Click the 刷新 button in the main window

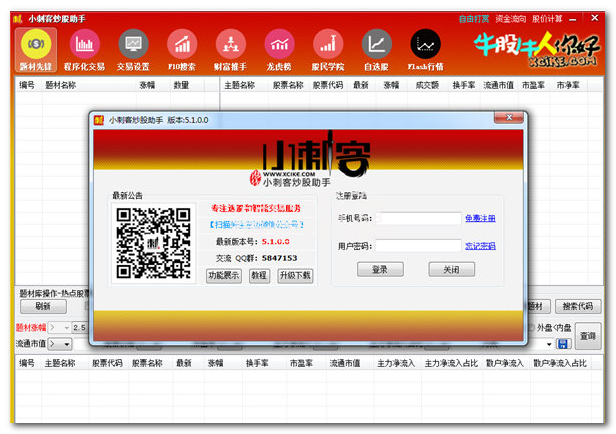tap(43, 306)
